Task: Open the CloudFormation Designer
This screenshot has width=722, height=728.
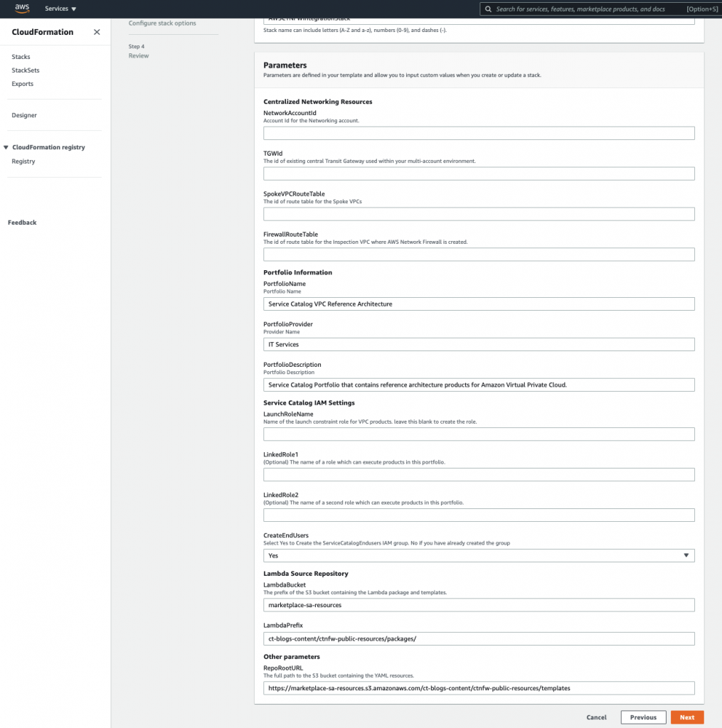Action: tap(23, 114)
